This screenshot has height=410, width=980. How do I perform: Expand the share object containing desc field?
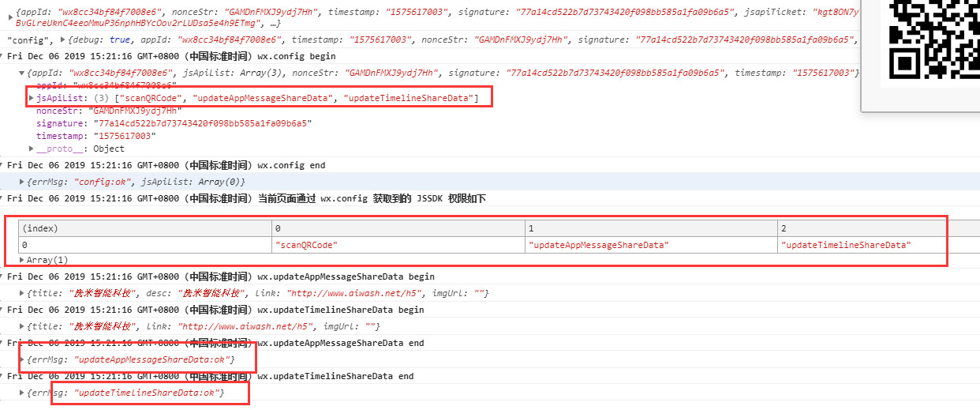pos(22,293)
